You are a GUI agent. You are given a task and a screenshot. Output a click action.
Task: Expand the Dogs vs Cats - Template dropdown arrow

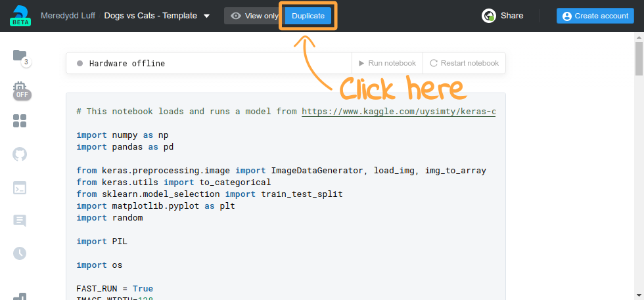[207, 16]
